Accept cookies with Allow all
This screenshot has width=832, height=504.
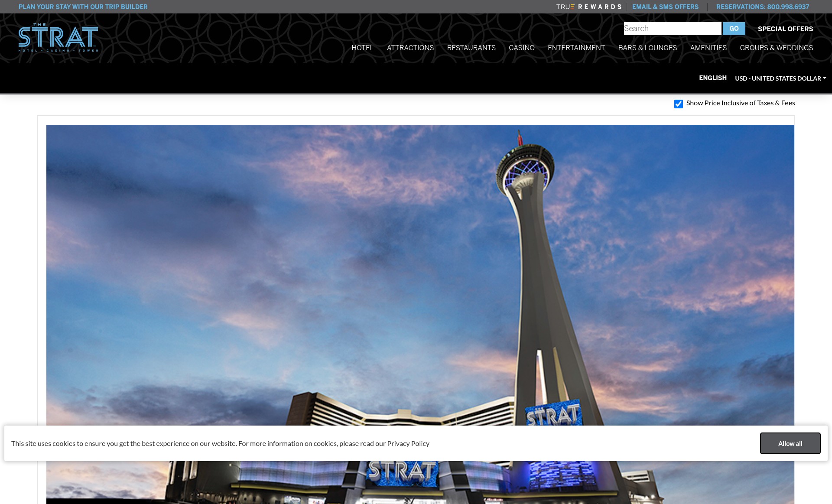pyautogui.click(x=790, y=443)
